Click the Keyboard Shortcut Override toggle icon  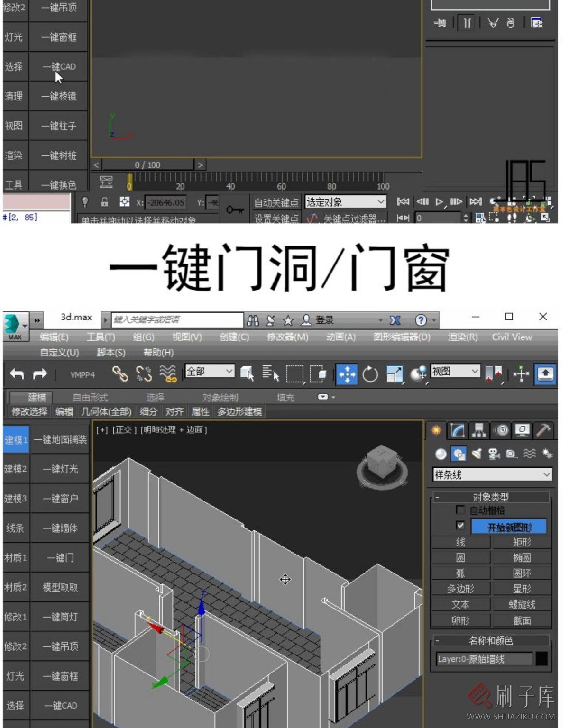(545, 374)
